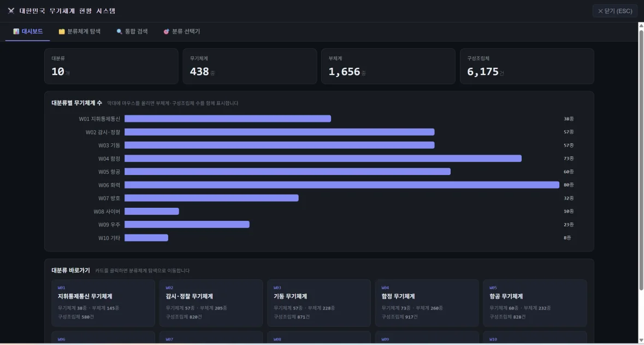Go to the 기동 무기체계 card
This screenshot has height=345, width=644.
(x=319, y=303)
